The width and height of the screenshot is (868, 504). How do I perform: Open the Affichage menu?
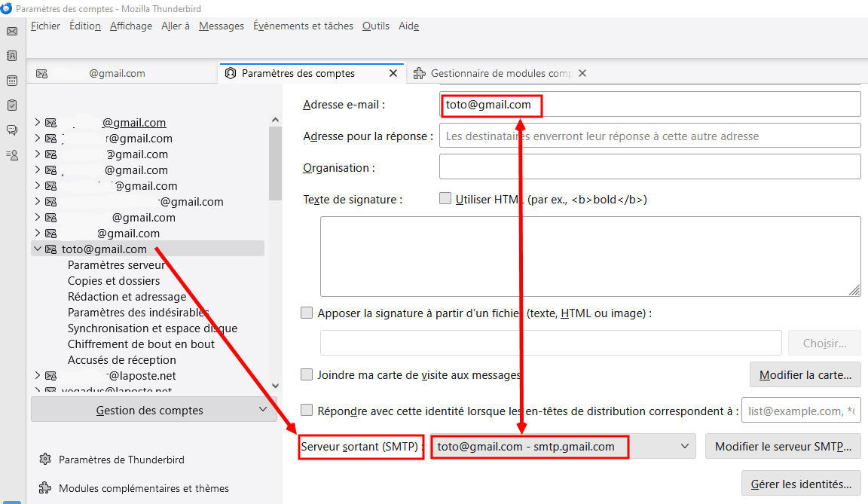[x=130, y=26]
